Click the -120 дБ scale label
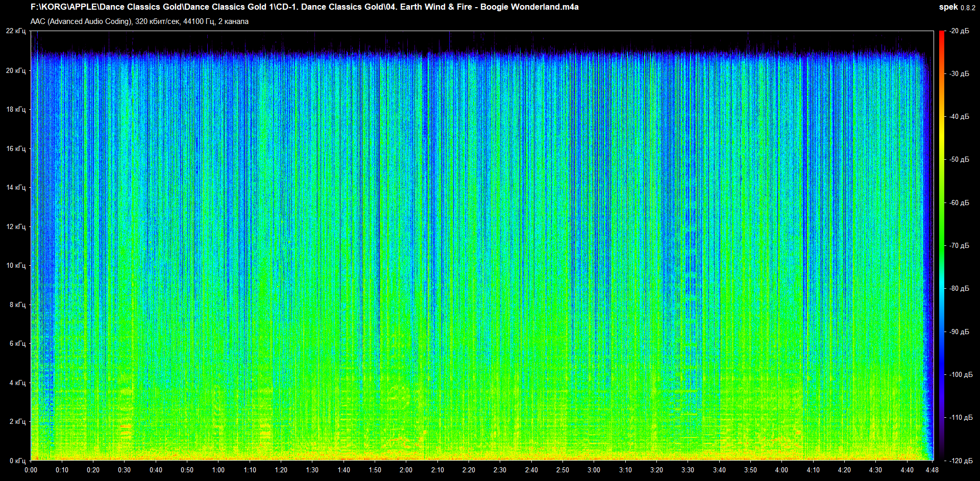This screenshot has width=980, height=481. (x=960, y=461)
